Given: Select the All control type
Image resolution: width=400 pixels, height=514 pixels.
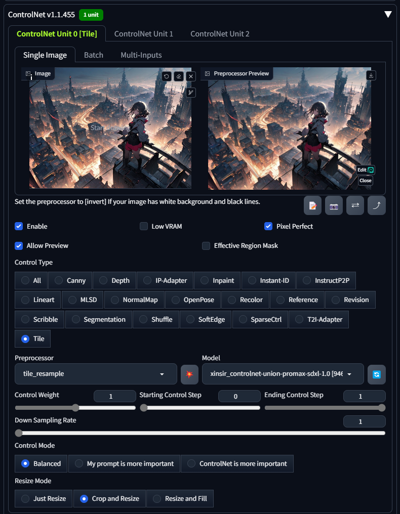Looking at the screenshot, I should click(31, 280).
